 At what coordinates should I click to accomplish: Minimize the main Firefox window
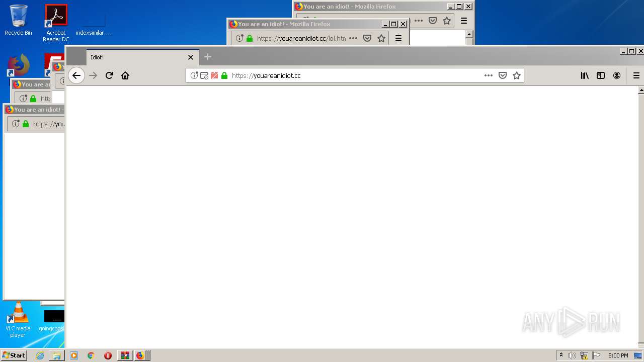click(x=624, y=51)
